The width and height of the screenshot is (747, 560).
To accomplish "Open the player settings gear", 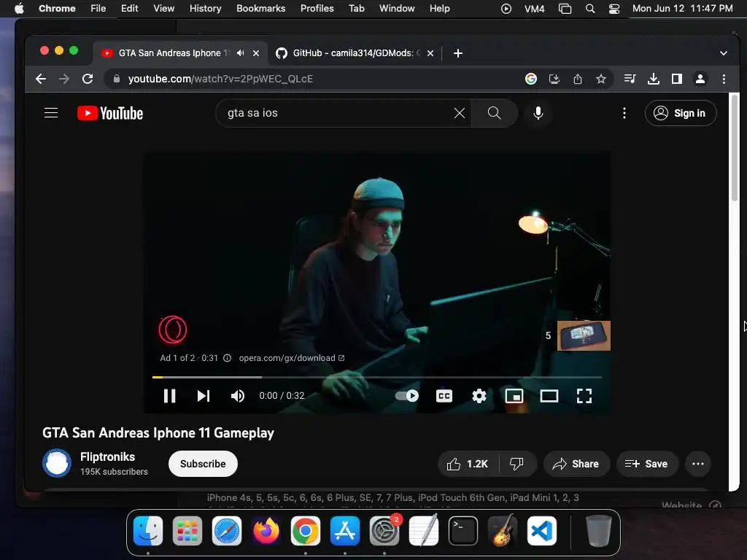I will pyautogui.click(x=479, y=396).
